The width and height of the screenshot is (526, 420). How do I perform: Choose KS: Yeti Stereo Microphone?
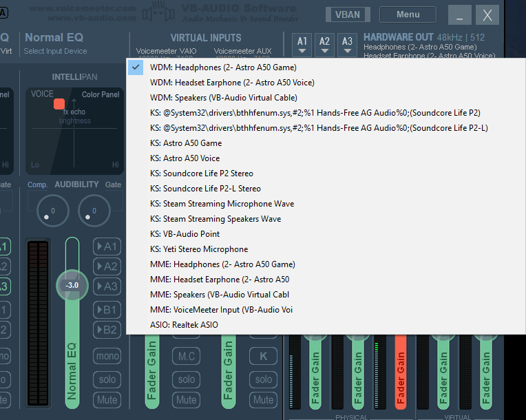pyautogui.click(x=326, y=249)
